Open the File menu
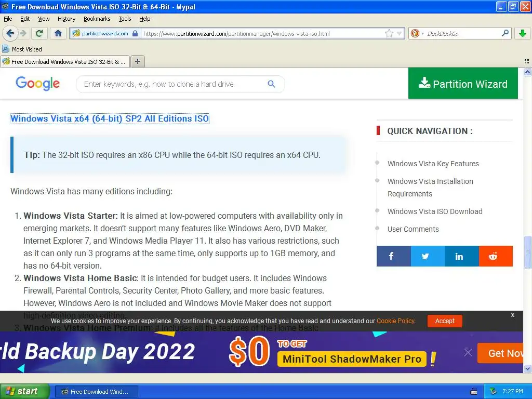 (x=8, y=19)
